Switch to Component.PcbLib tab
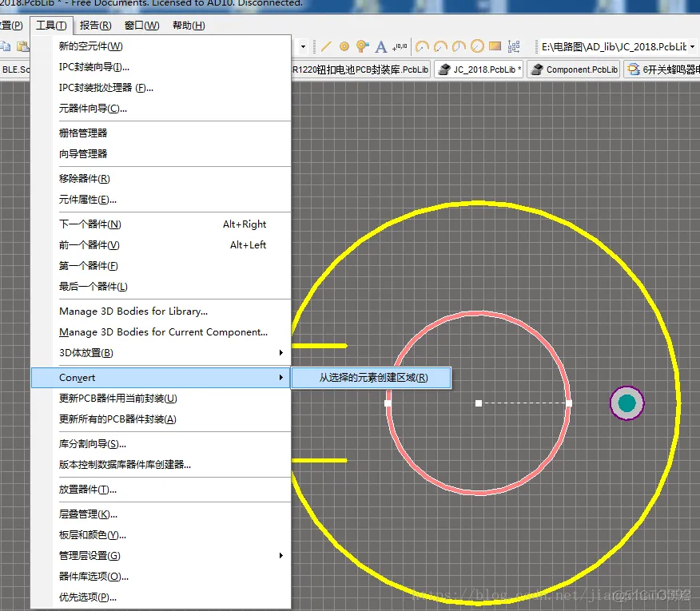Viewport: 700px width, 611px height. point(574,69)
